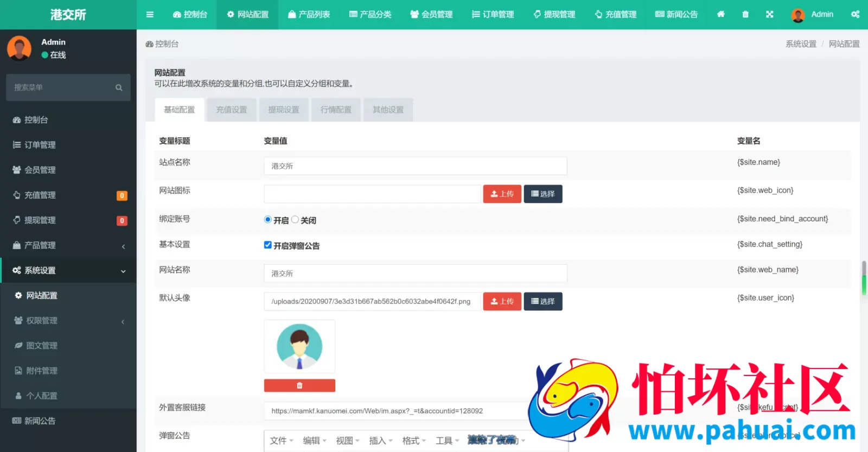This screenshot has width=868, height=452.
Task: Open editor 插入 dropdown menu
Action: pyautogui.click(x=381, y=441)
